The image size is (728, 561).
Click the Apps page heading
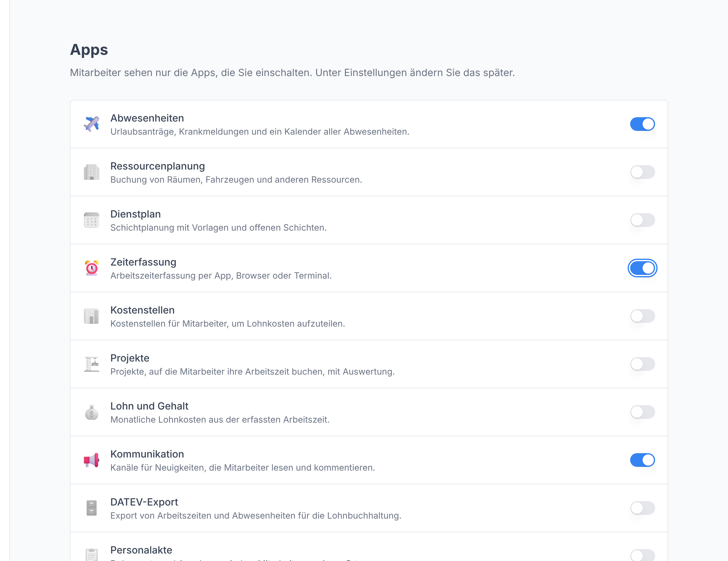pos(89,50)
